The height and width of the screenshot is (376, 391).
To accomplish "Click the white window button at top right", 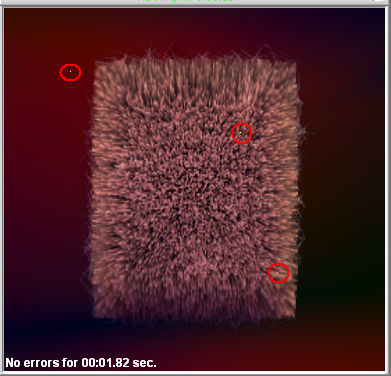I will point(378,1).
